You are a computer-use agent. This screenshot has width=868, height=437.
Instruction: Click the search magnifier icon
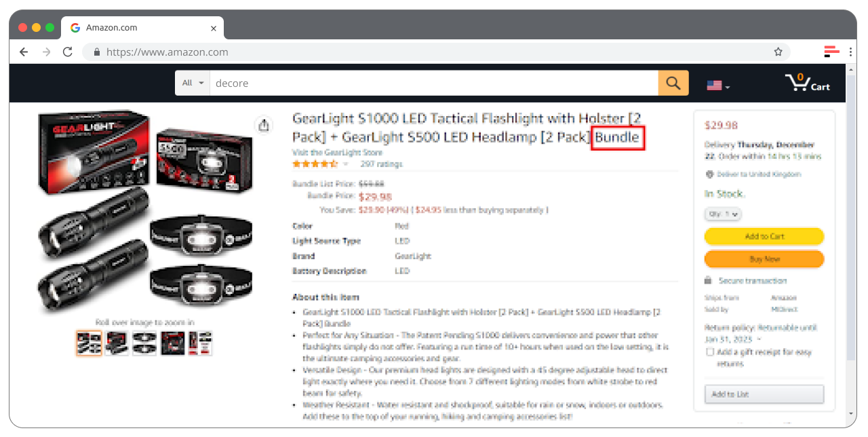(673, 82)
